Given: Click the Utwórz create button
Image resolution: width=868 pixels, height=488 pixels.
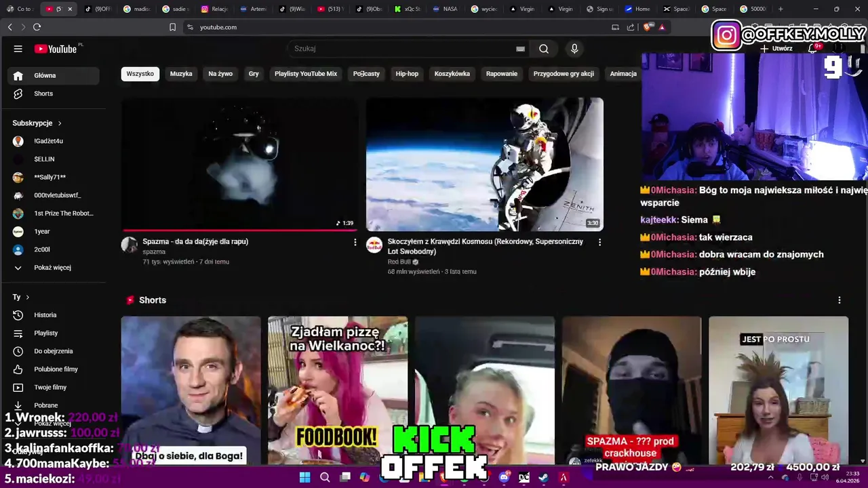Looking at the screenshot, I should 776,49.
